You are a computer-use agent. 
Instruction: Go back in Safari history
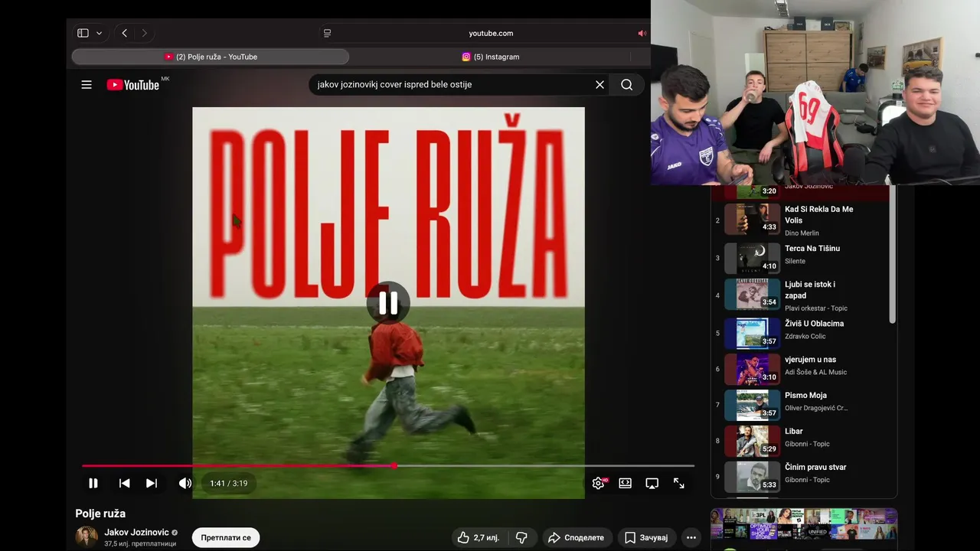[124, 33]
